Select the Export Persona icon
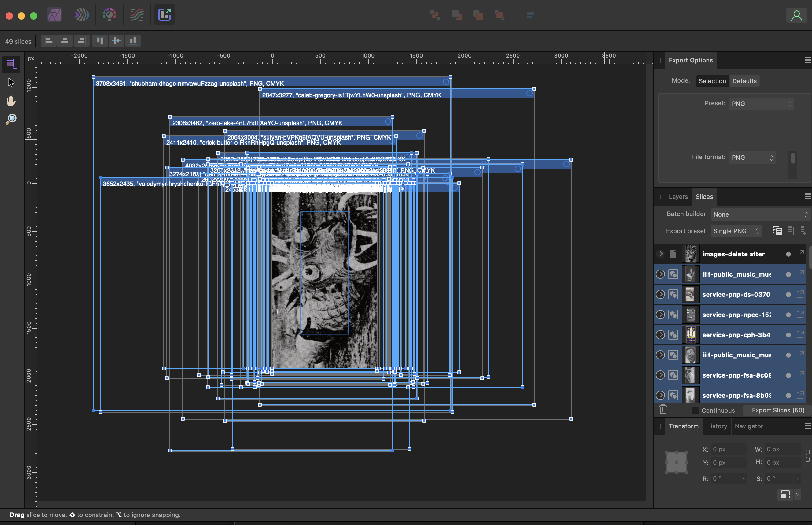Viewport: 812px width, 525px height. click(x=164, y=15)
